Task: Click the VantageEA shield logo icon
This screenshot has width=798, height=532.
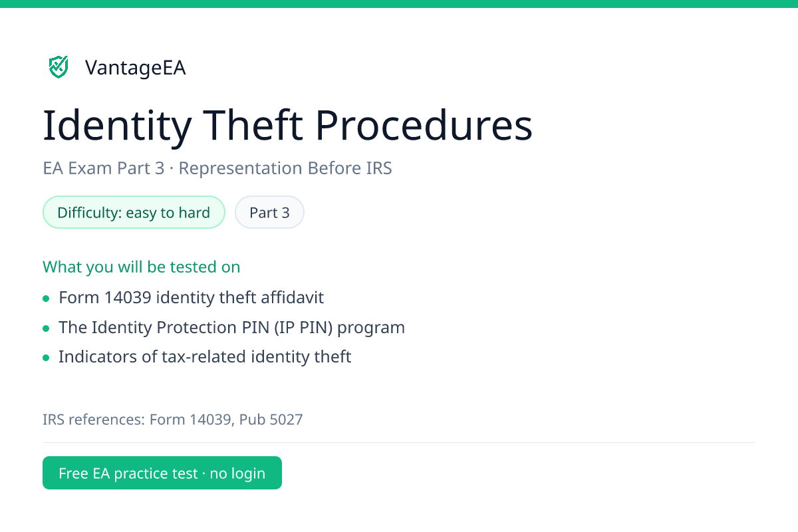Action: (59, 67)
